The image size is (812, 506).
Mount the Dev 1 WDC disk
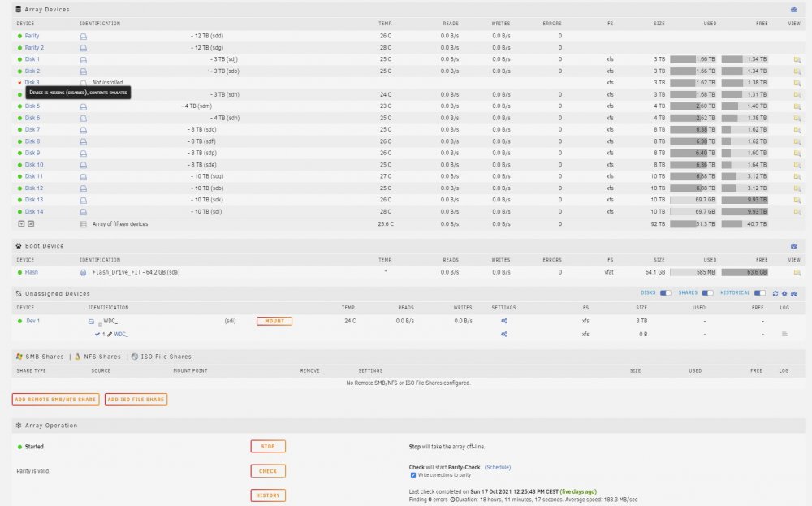274,321
